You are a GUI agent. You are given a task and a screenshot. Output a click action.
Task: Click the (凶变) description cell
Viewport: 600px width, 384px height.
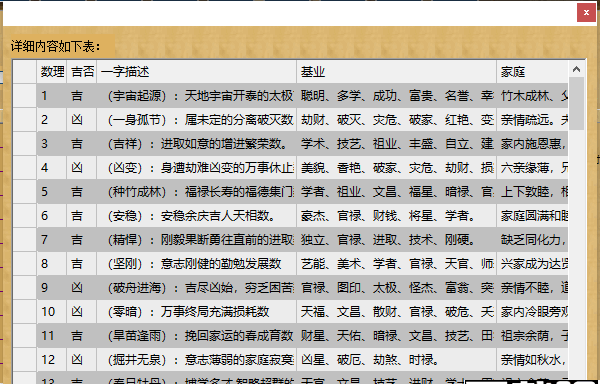pyautogui.click(x=197, y=168)
